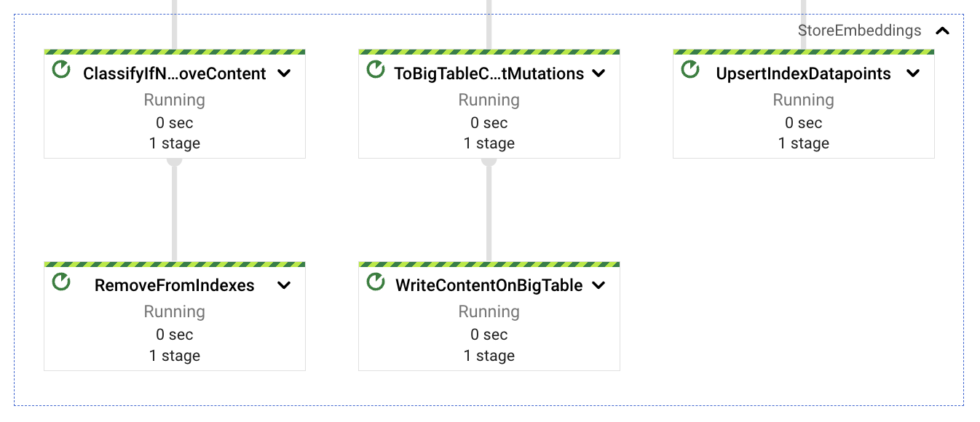Expand the RemoveFromIndexes step chevron
The image size is (980, 422).
tap(284, 285)
